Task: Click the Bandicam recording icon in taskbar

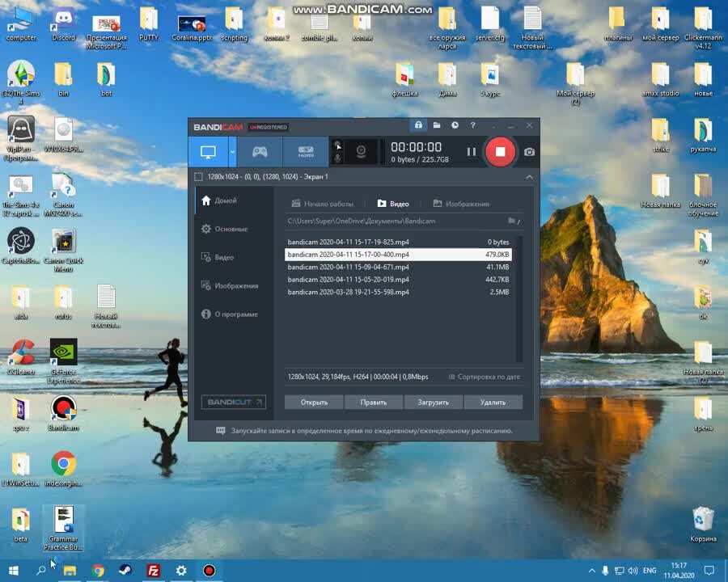Action: [209, 571]
